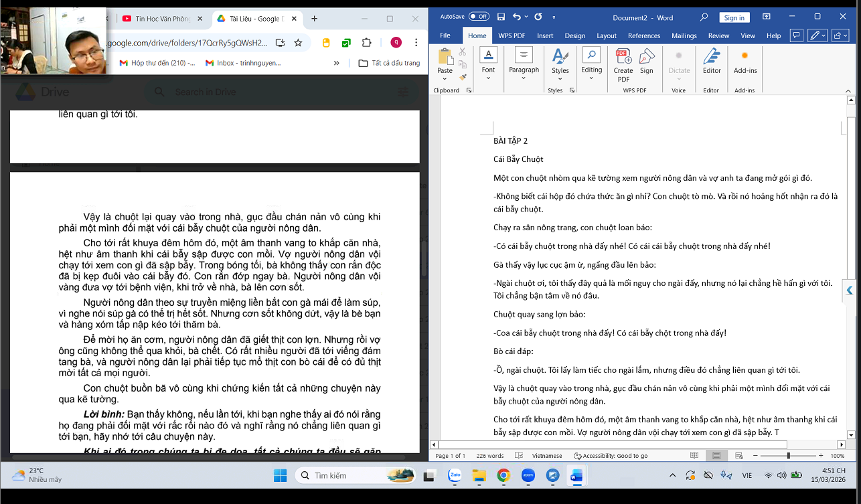Click the Sign in button in Word

click(x=734, y=18)
